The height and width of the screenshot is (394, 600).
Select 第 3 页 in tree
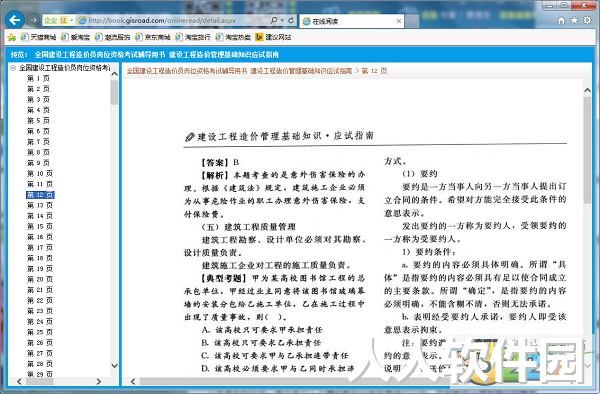coord(38,99)
